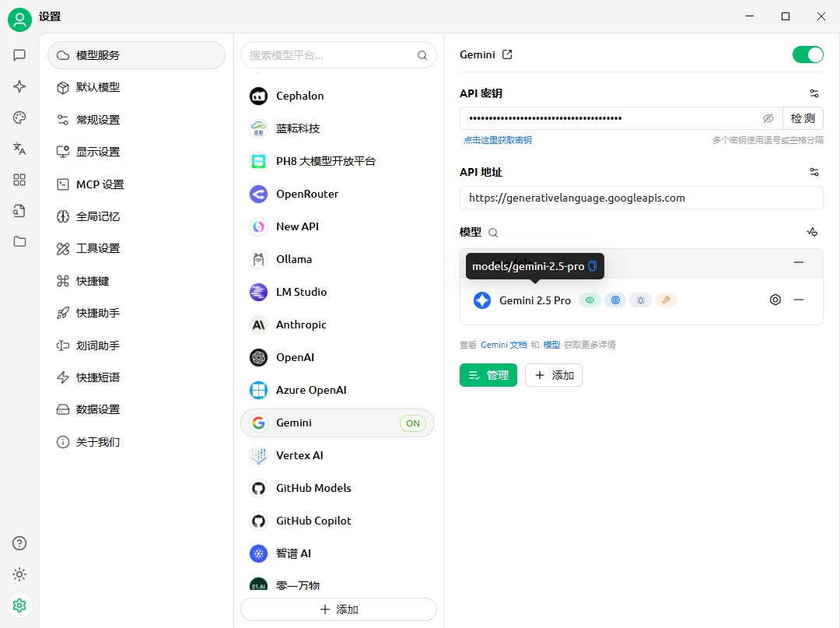The height and width of the screenshot is (628, 840).
Task: Select the Cephalon provider
Action: (x=338, y=96)
